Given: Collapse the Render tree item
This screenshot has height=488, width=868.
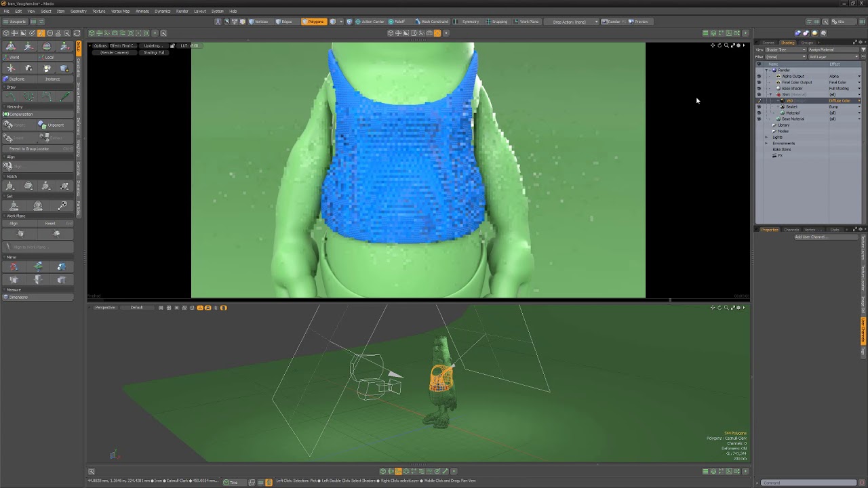Looking at the screenshot, I should 766,70.
